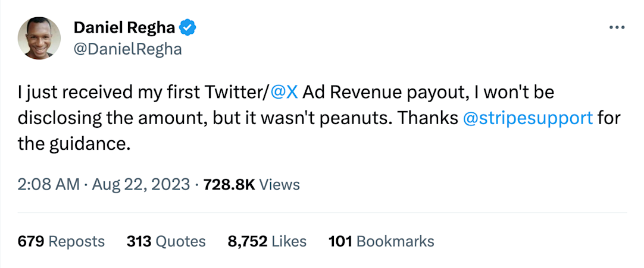Click the Daniel Regha display name
The height and width of the screenshot is (268, 644).
[x=125, y=27]
